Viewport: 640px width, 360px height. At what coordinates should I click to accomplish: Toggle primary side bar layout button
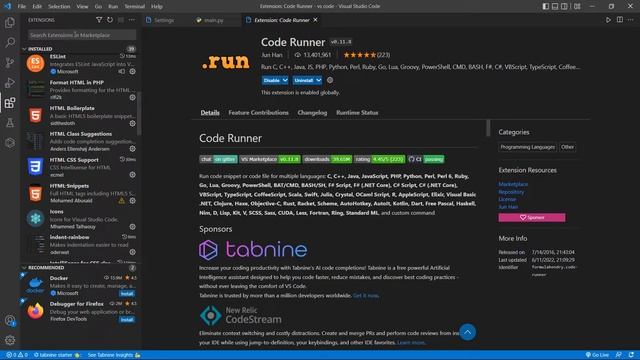coord(546,6)
